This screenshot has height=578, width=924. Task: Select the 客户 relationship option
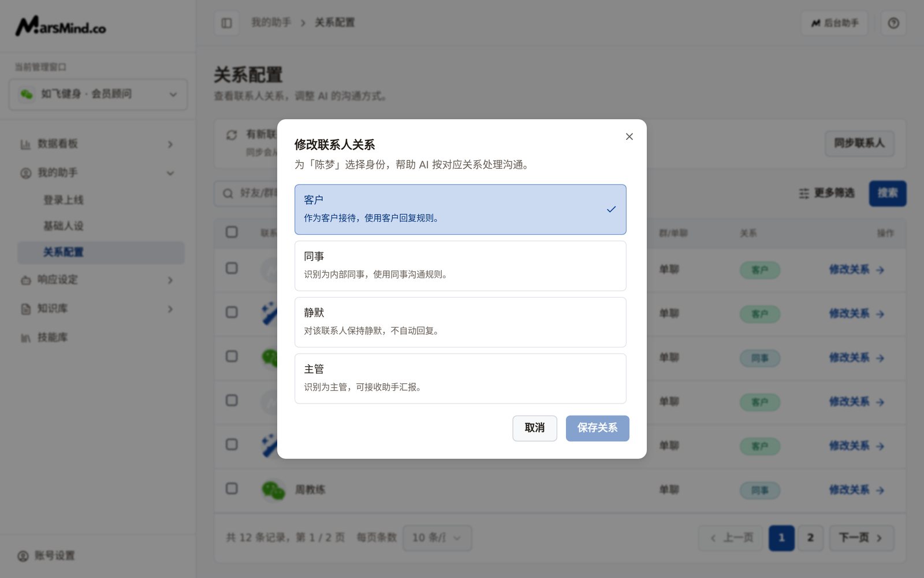(x=460, y=209)
